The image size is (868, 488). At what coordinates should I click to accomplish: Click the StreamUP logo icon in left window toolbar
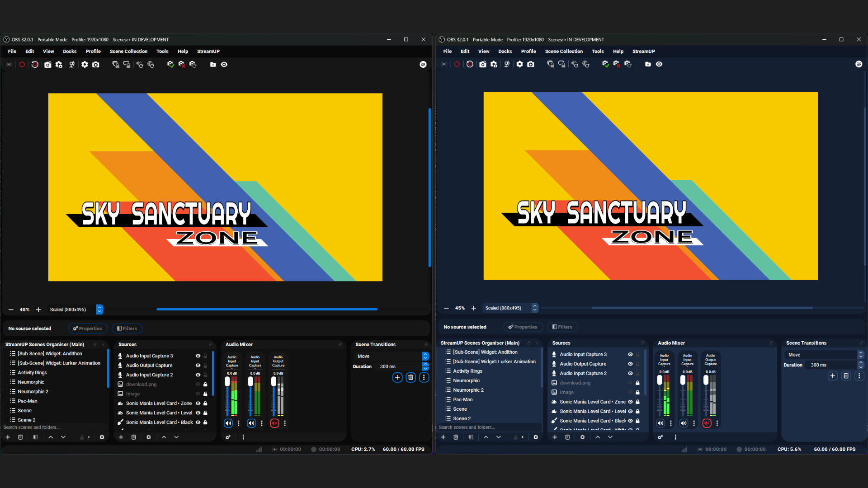[x=423, y=65]
